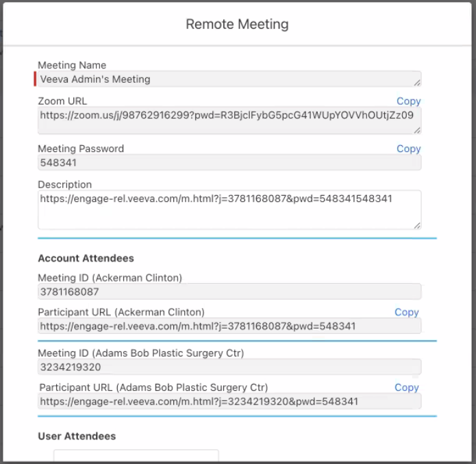Click the Description box resize handle
This screenshot has height=464, width=476.
click(417, 225)
